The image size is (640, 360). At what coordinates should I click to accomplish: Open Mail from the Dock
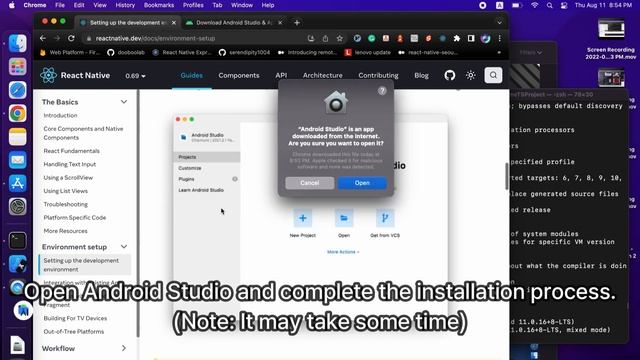[x=18, y=160]
